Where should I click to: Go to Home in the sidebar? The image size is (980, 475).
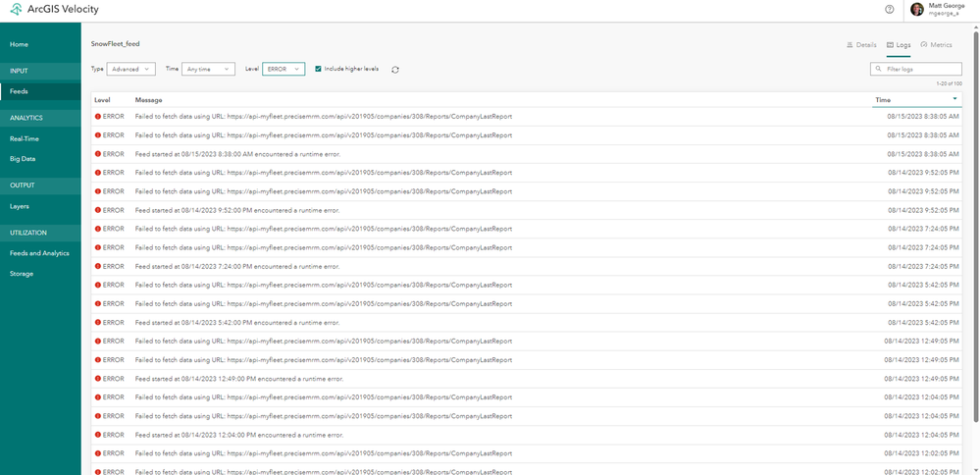20,44
